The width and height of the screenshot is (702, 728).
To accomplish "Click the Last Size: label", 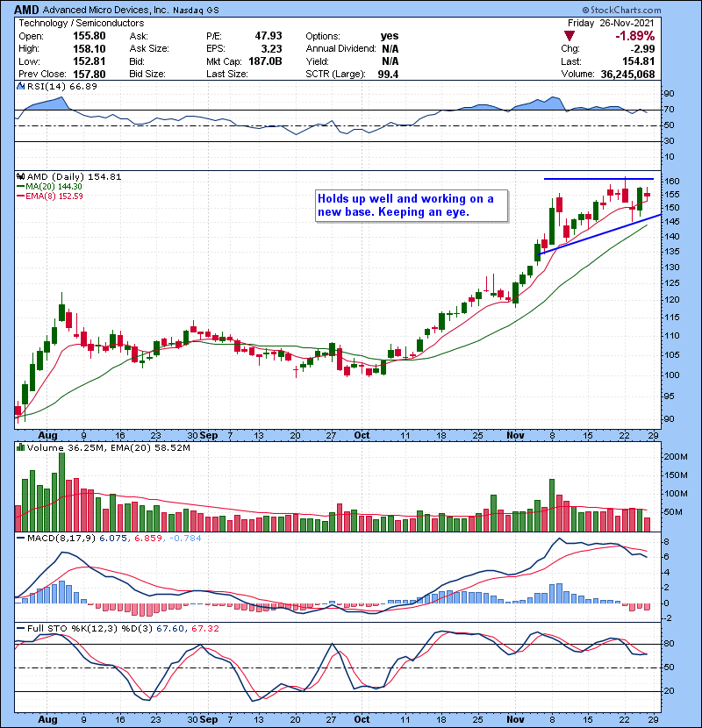I will 226,74.
